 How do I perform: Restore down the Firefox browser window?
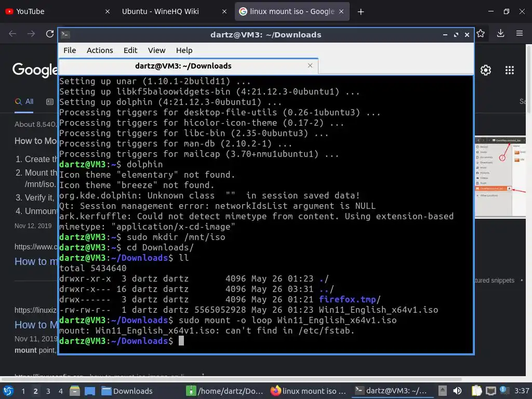pos(506,11)
